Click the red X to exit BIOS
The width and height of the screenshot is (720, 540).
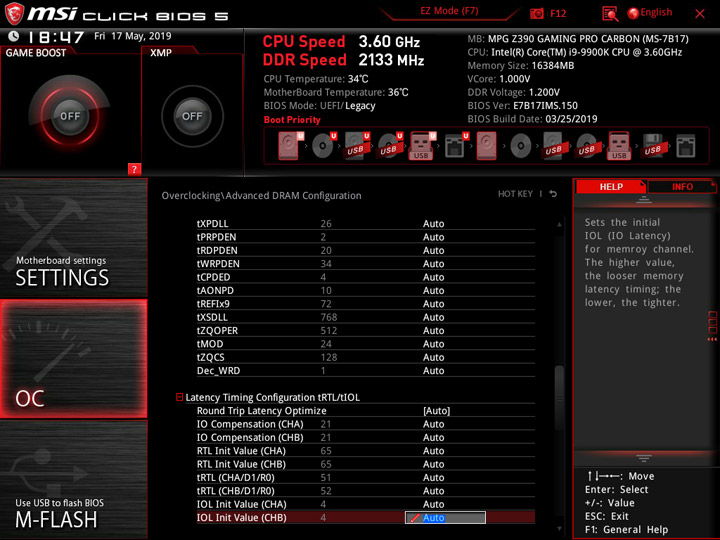tap(700, 14)
